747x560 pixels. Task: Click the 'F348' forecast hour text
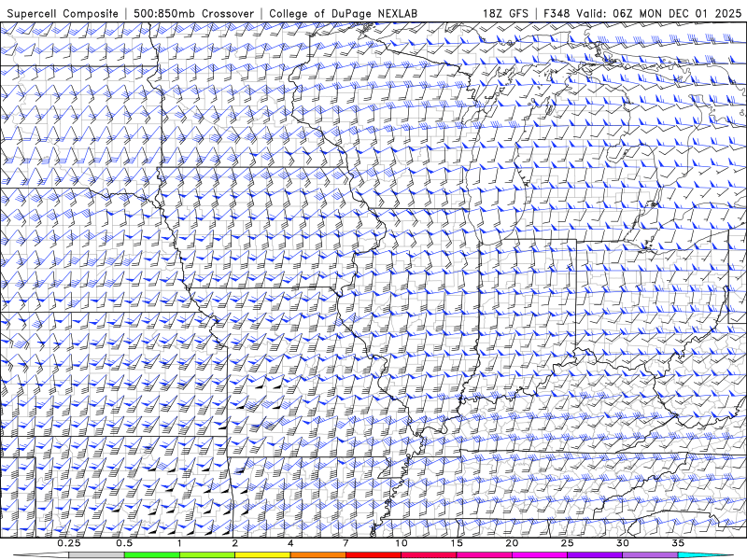[557, 13]
